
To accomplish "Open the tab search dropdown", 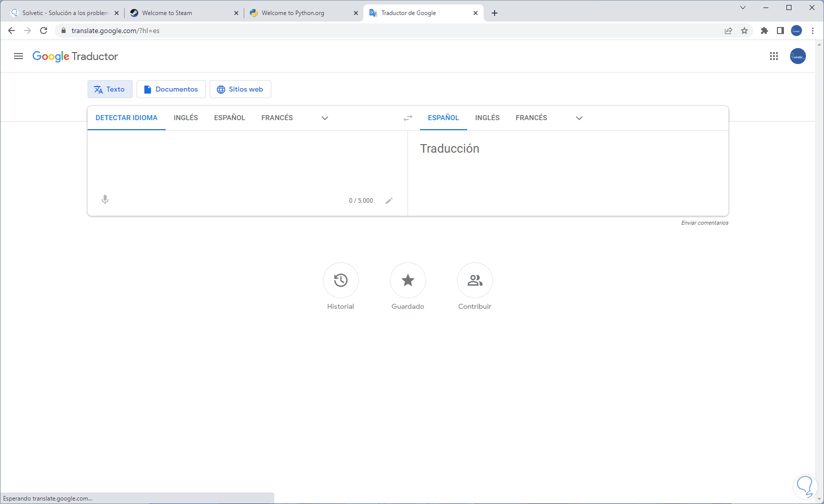I will (x=743, y=8).
